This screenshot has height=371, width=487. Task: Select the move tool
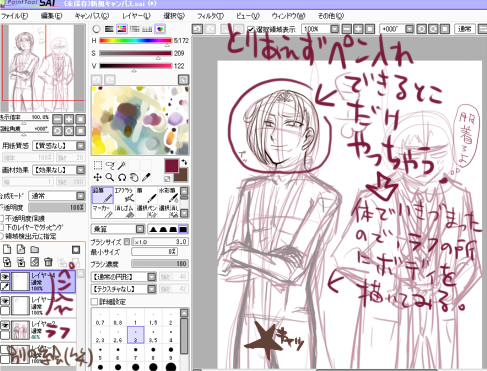point(98,177)
